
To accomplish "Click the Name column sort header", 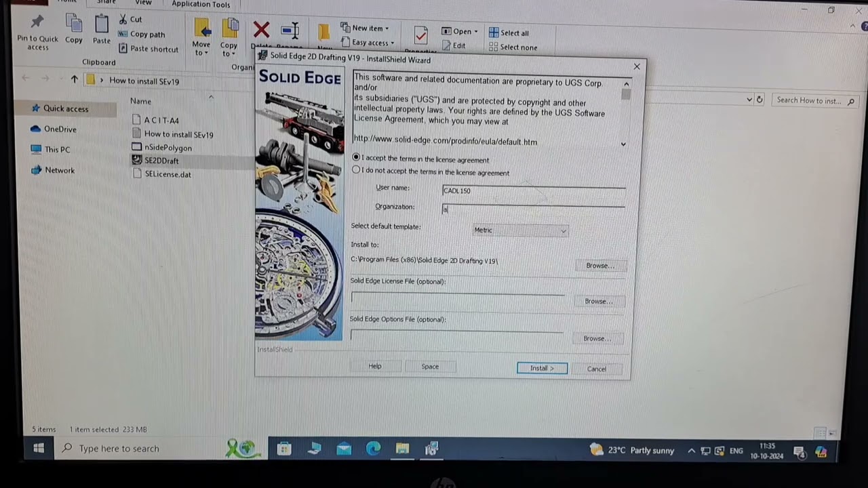I will pos(140,101).
